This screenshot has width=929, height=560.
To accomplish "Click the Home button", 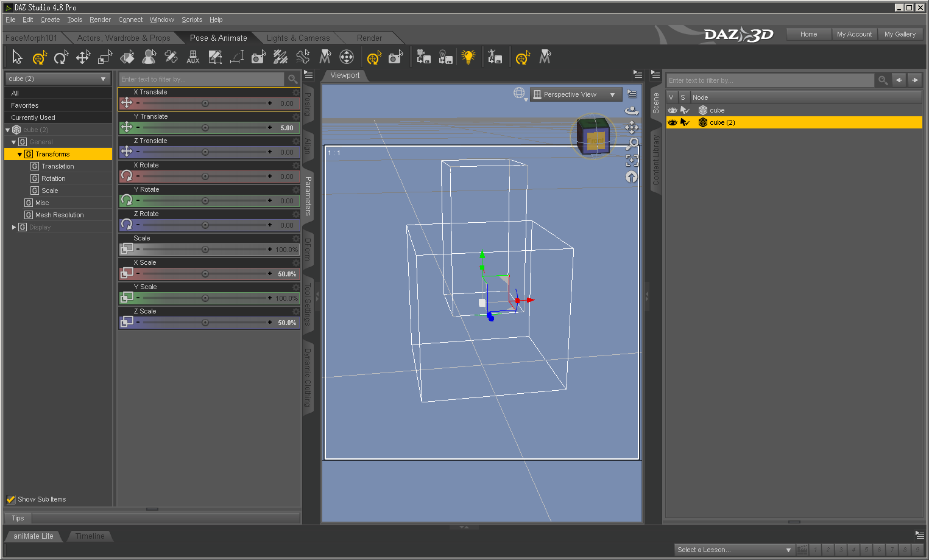I will coord(809,34).
